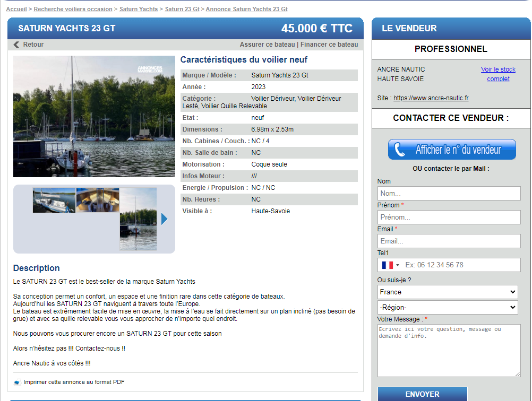Go to the Accueil breadcrumb

(16, 9)
